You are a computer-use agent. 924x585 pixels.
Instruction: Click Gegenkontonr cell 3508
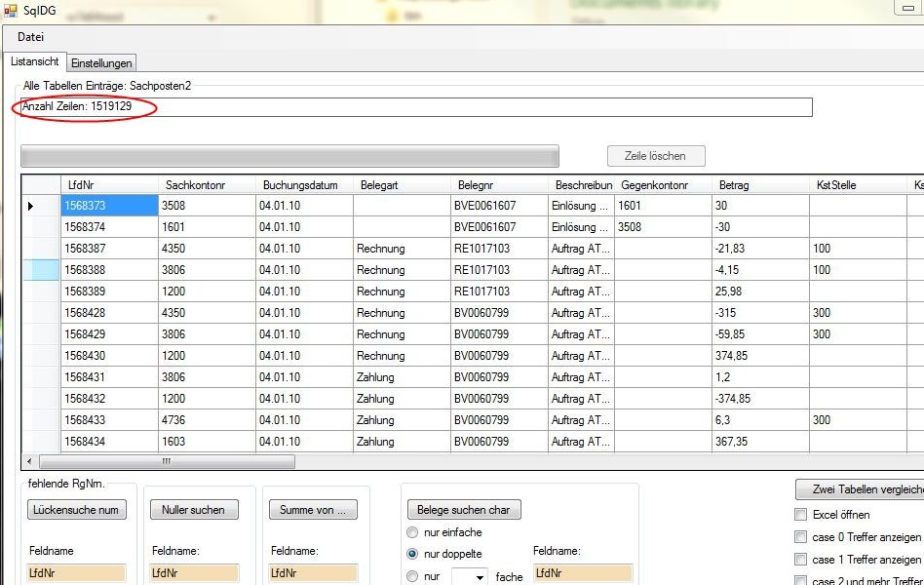pos(663,227)
